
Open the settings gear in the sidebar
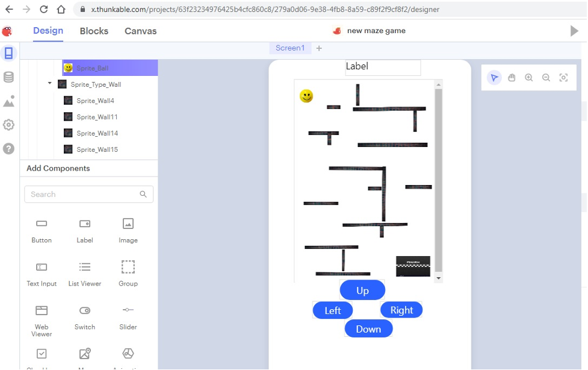tap(8, 125)
